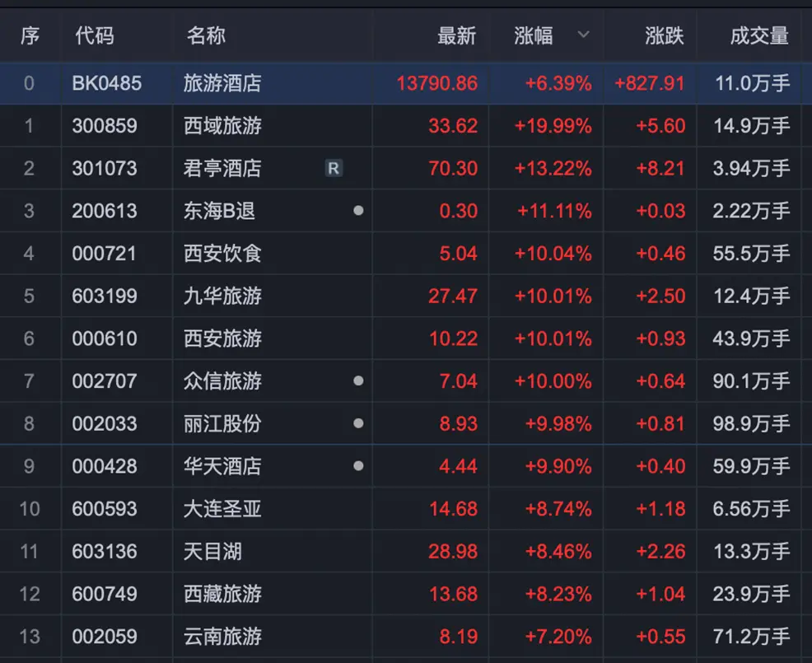Open stock 西藏旅游 code 600749
The image size is (812, 663).
[x=406, y=594]
